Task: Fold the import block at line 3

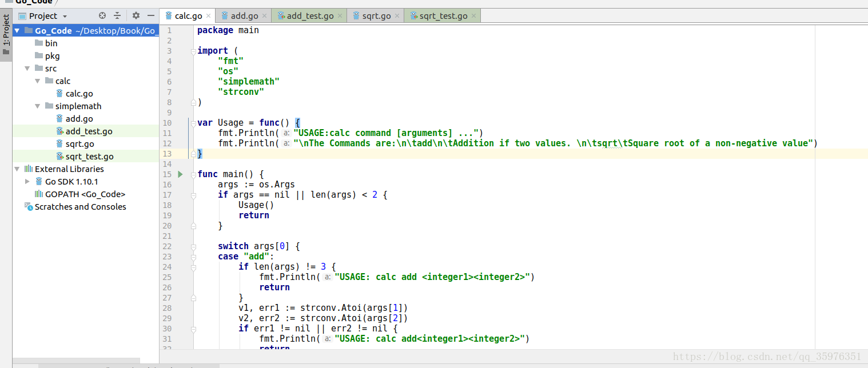Action: pyautogui.click(x=193, y=51)
